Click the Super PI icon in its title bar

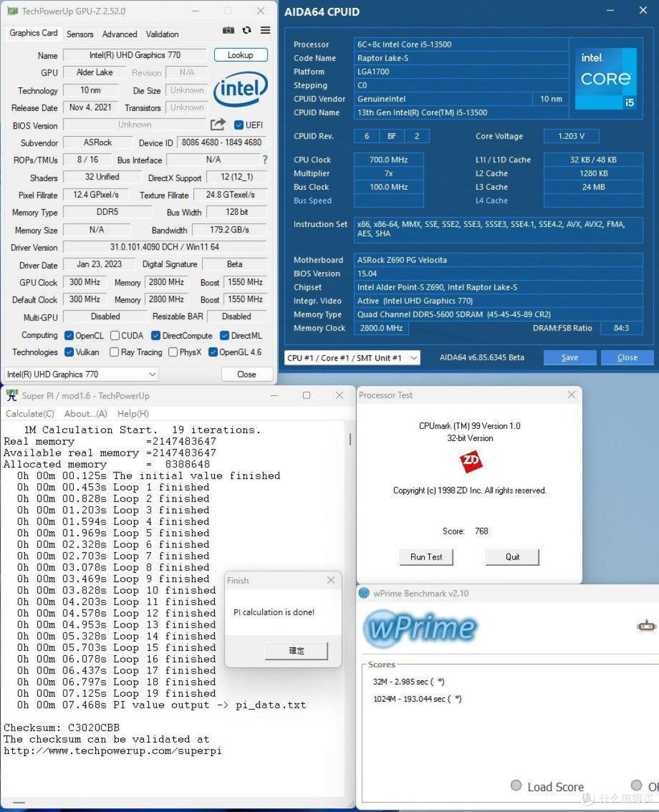11,395
